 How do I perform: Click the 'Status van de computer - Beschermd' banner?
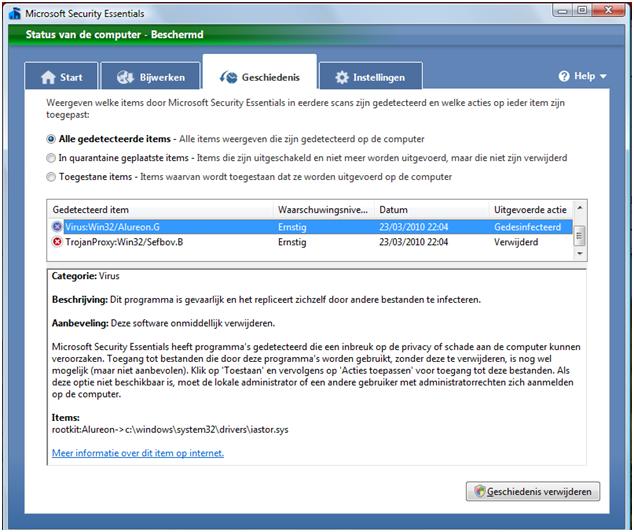coord(114,34)
